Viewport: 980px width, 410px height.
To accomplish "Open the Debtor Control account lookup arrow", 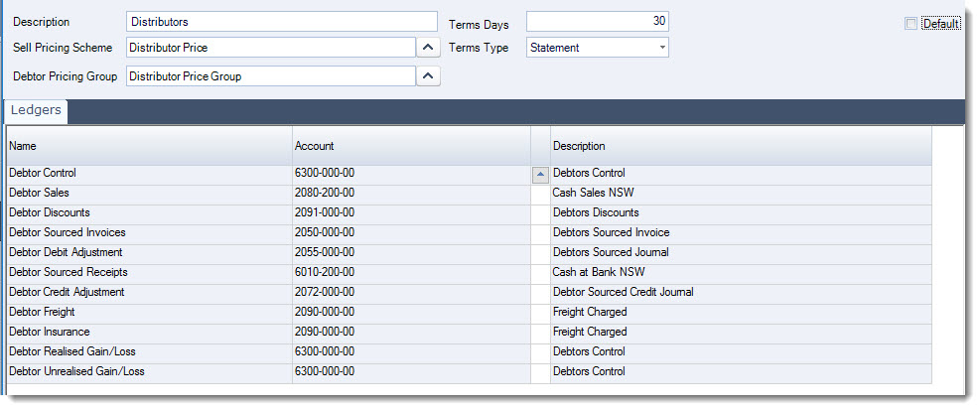I will coord(540,176).
